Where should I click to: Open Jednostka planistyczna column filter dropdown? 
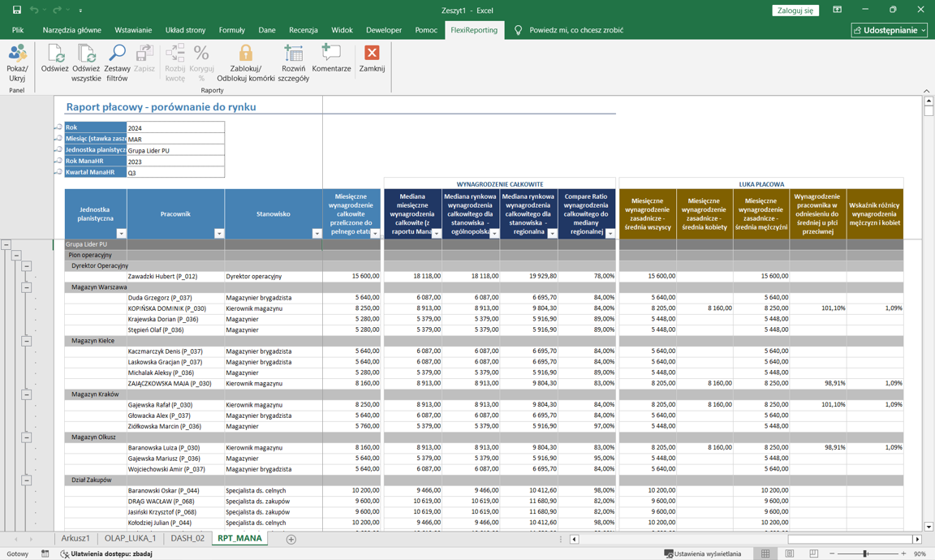pos(121,234)
